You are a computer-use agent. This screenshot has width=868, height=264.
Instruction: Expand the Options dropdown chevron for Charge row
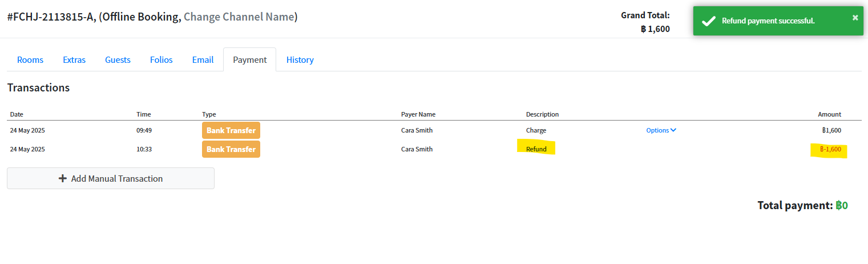(x=673, y=130)
